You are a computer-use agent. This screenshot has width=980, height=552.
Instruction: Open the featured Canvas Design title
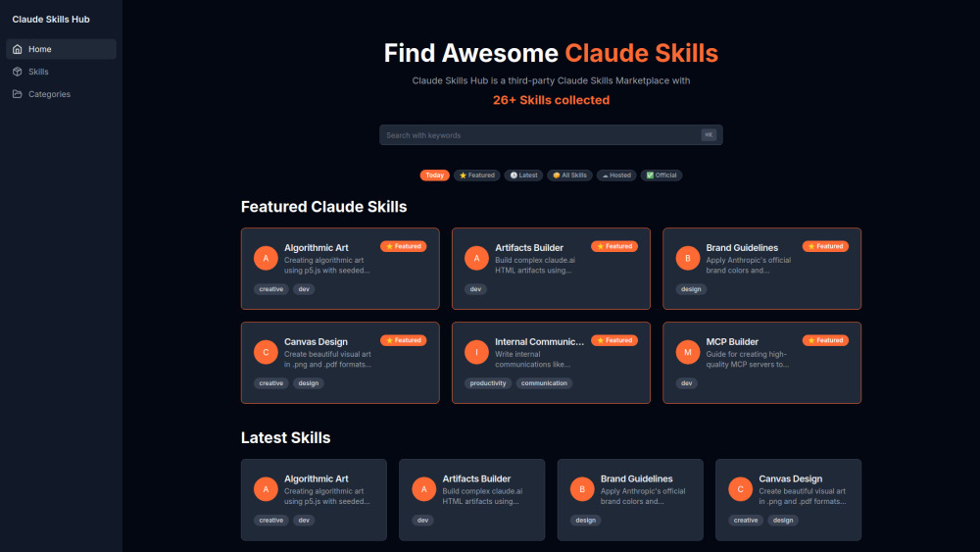point(316,342)
